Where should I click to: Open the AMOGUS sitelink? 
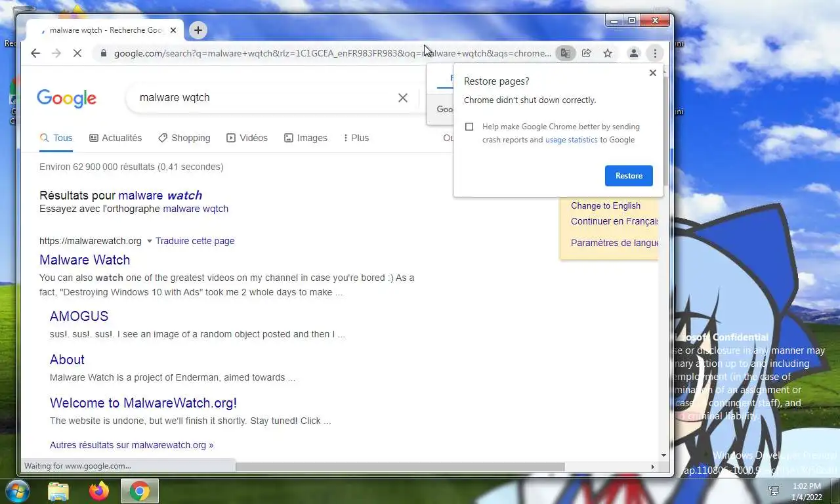[x=79, y=316]
